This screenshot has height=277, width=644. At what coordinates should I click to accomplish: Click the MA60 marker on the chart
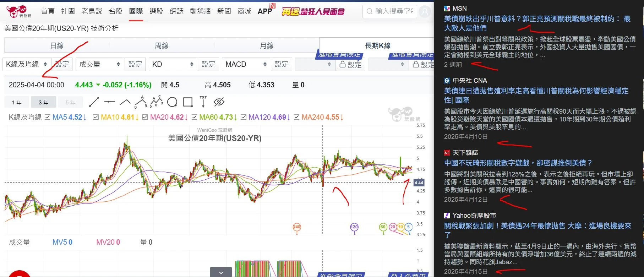click(x=383, y=228)
